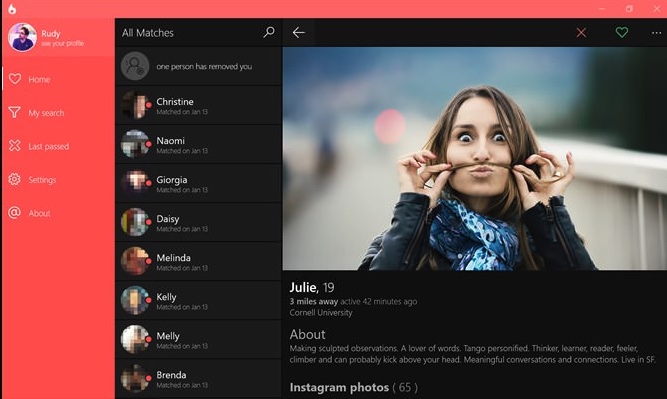Viewport: 667px width, 399px height.
Task: Go back with the left arrow
Action: click(x=299, y=32)
